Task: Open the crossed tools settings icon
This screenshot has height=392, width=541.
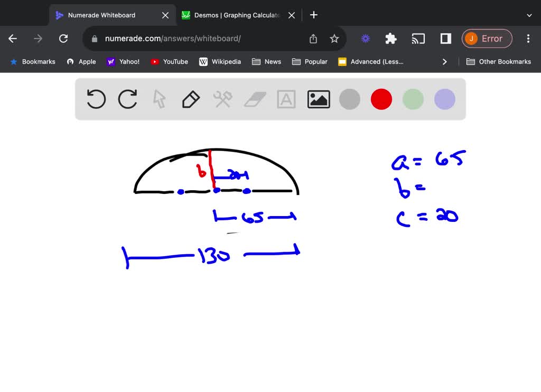Action: 222,99
